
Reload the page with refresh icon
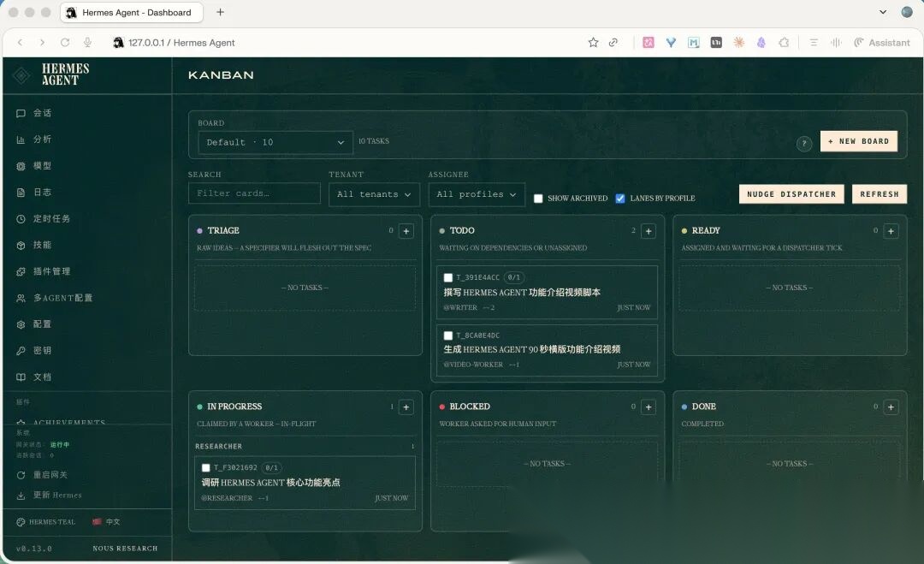coord(65,43)
